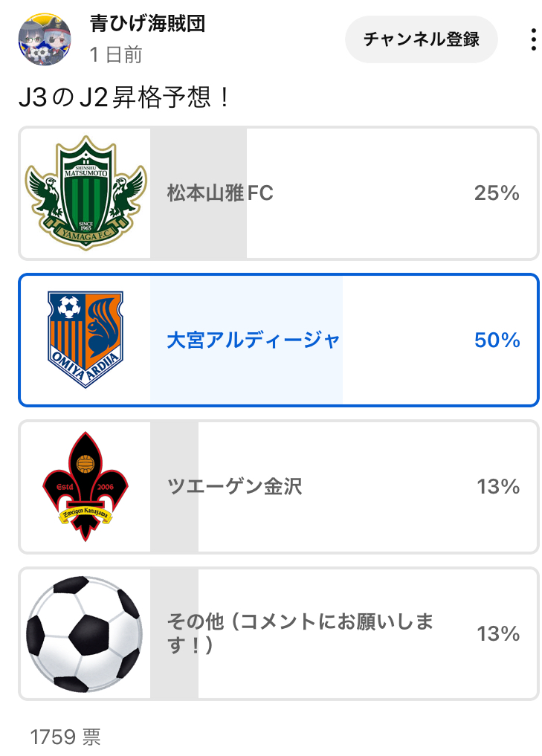Click the soccer ball image
The width and height of the screenshot is (542, 756).
click(x=85, y=633)
